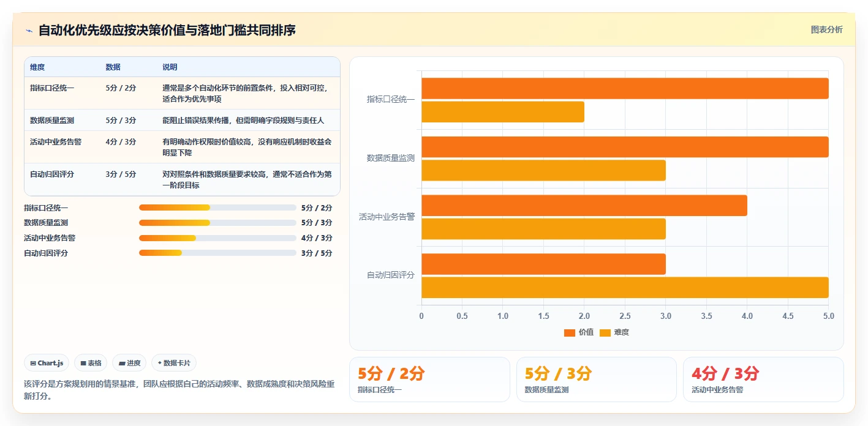The height and width of the screenshot is (426, 868).
Task: Click the footnote text starting 该评分是方案规划用
Action: point(179,390)
